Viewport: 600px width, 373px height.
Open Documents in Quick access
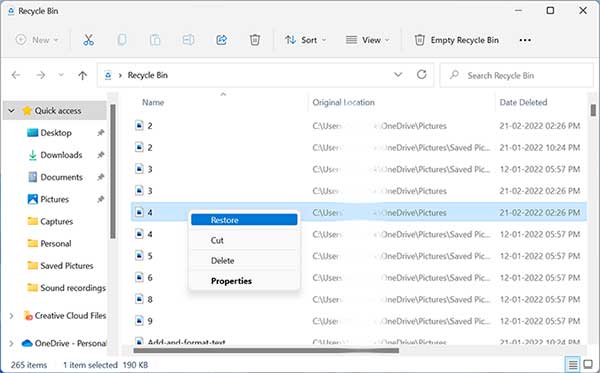pyautogui.click(x=61, y=177)
